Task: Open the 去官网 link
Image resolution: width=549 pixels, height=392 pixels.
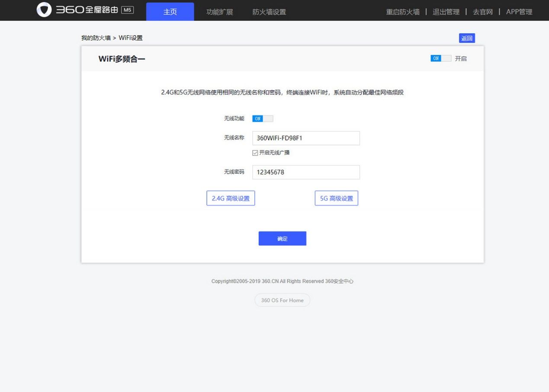Action: point(483,12)
